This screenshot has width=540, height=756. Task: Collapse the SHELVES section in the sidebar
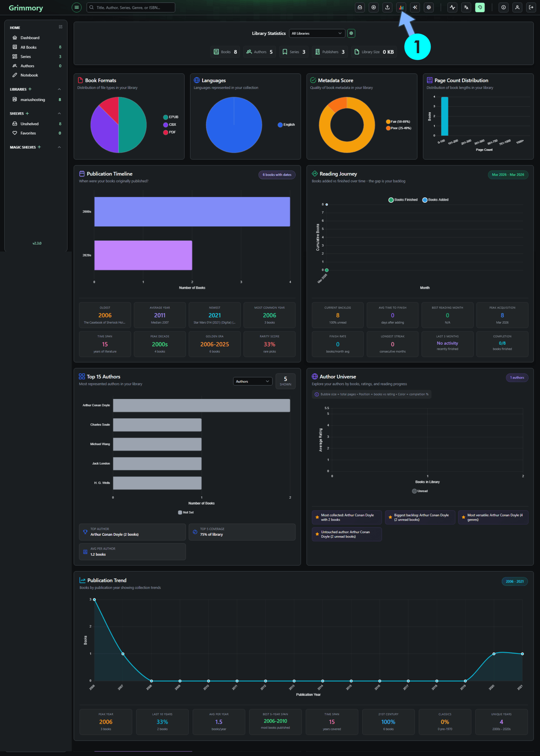pos(59,113)
